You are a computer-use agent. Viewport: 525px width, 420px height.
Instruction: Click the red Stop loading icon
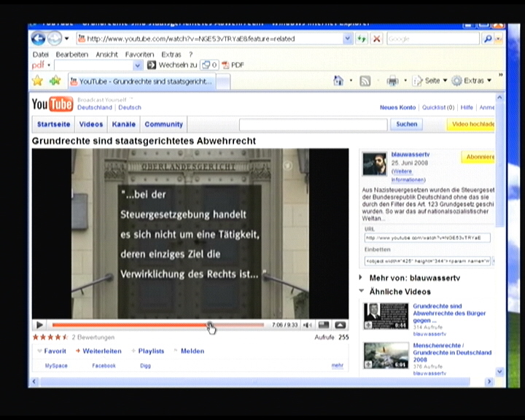376,39
